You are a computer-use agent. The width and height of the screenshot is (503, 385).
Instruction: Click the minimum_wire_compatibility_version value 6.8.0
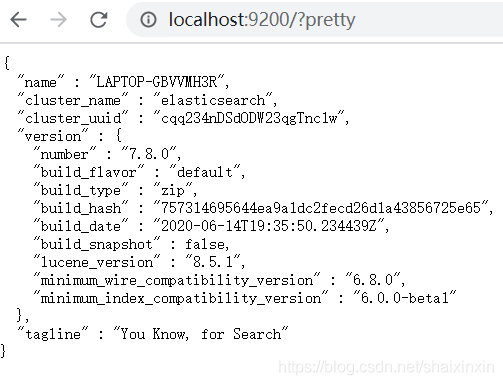coord(372,280)
